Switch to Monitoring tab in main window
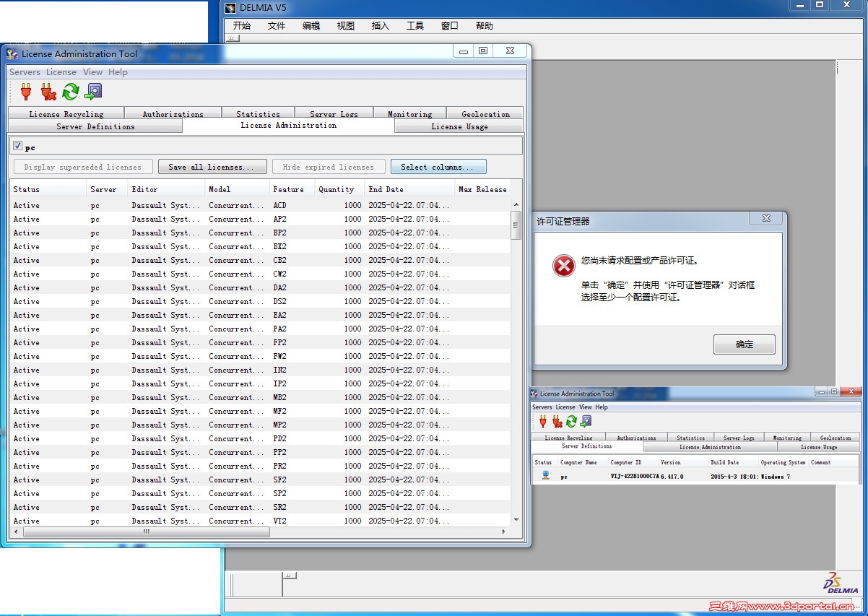 409,113
